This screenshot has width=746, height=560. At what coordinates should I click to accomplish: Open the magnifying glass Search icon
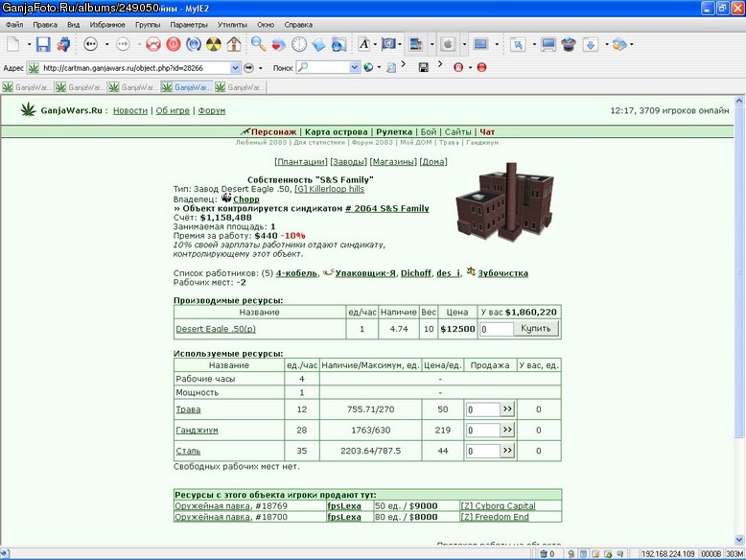tap(258, 44)
